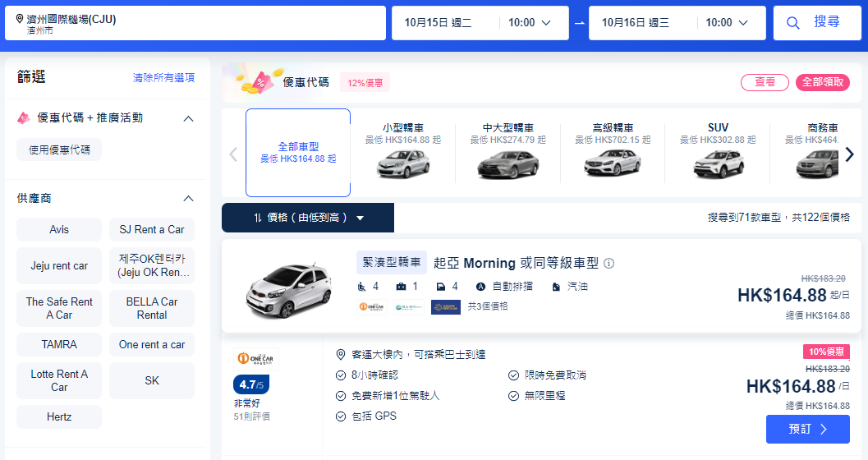Toggle the Avis supplier filter
This screenshot has width=868, height=460.
click(59, 230)
